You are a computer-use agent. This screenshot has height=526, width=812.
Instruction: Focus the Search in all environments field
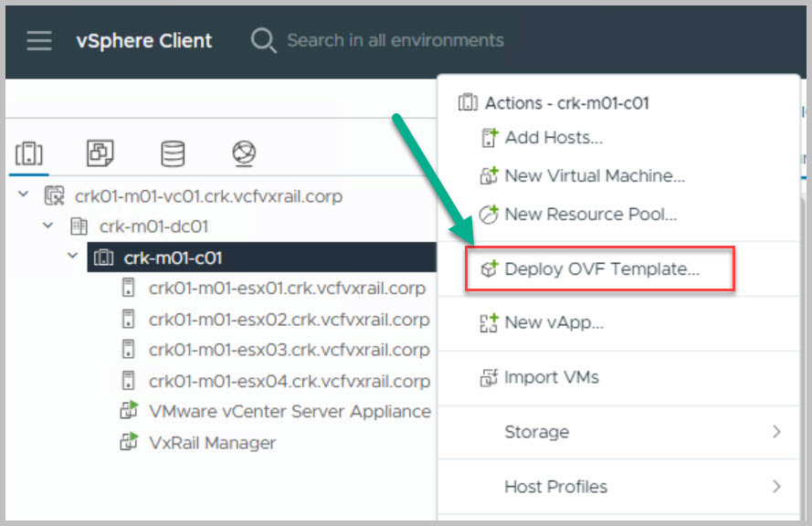click(395, 40)
